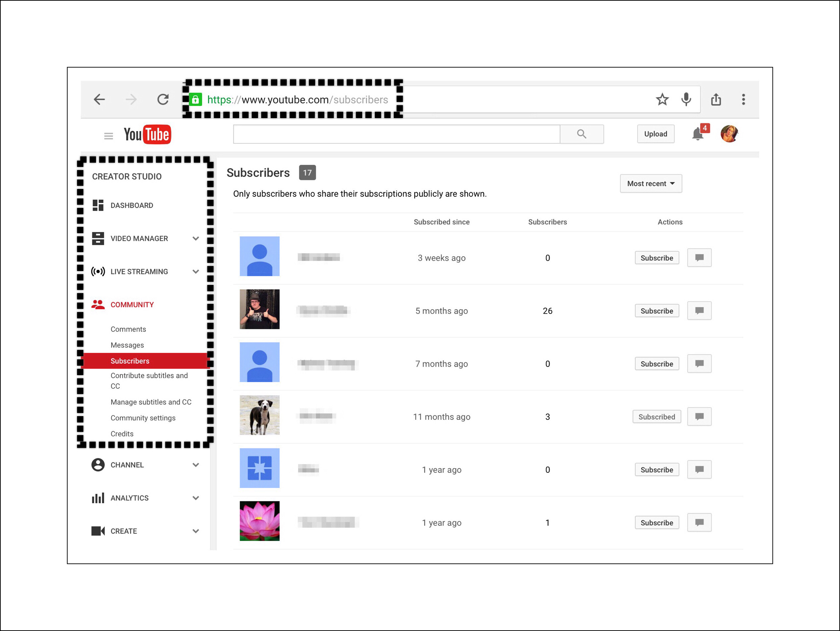
Task: Reload the page with refresh icon
Action: point(163,99)
